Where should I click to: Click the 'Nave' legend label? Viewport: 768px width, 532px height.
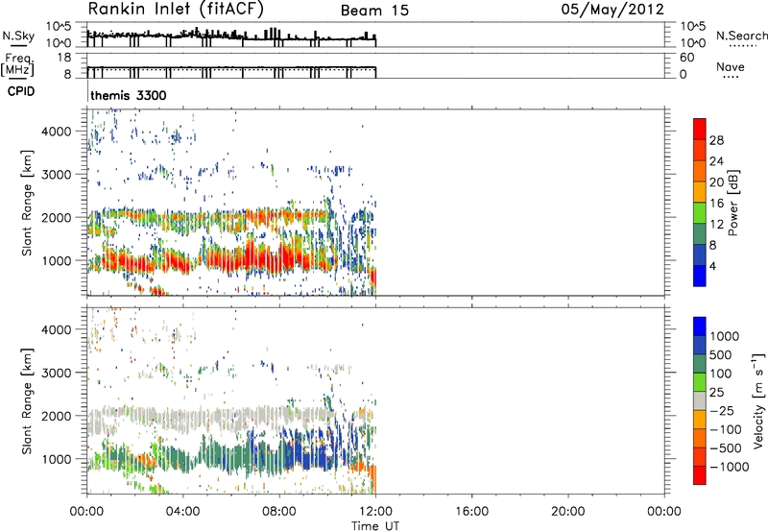click(x=731, y=67)
